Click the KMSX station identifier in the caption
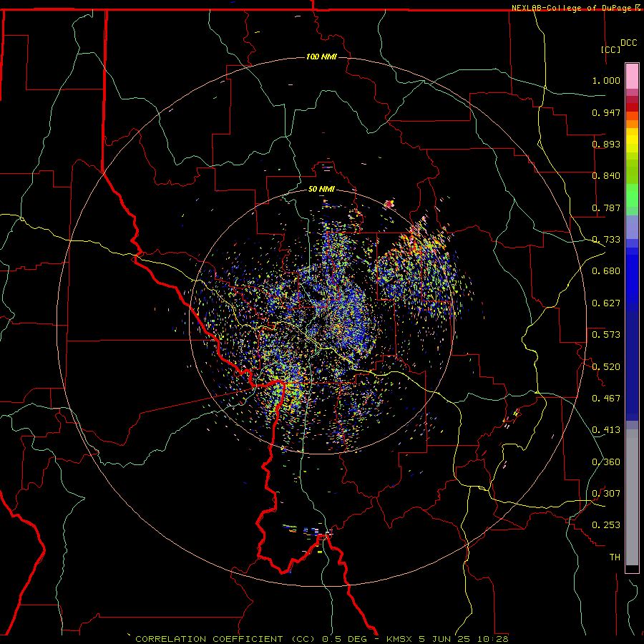 (400, 639)
